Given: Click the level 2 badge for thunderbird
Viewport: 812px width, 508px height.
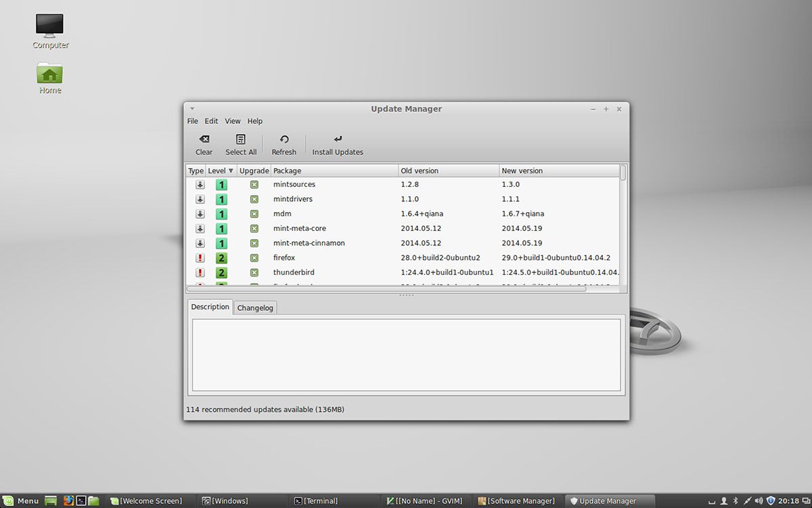Looking at the screenshot, I should 221,273.
